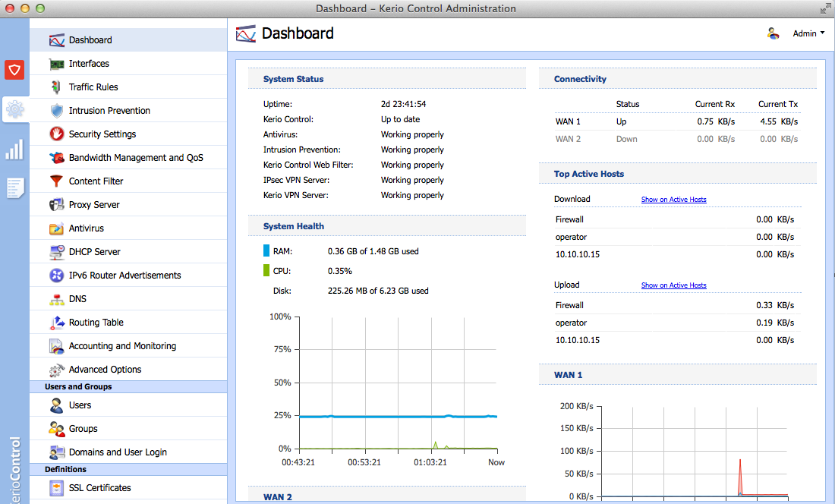The height and width of the screenshot is (504, 835).
Task: Click the Uptime value 2d 23:41:54
Action: point(403,104)
